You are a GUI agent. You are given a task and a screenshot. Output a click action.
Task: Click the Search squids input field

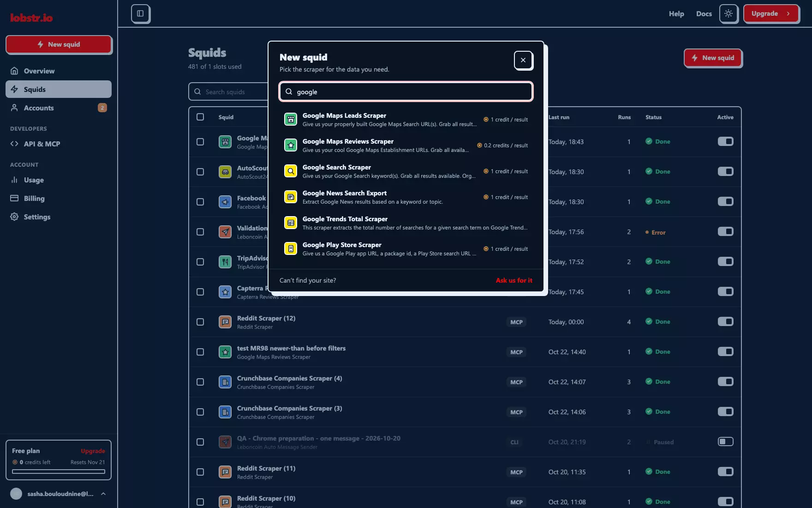[228, 91]
